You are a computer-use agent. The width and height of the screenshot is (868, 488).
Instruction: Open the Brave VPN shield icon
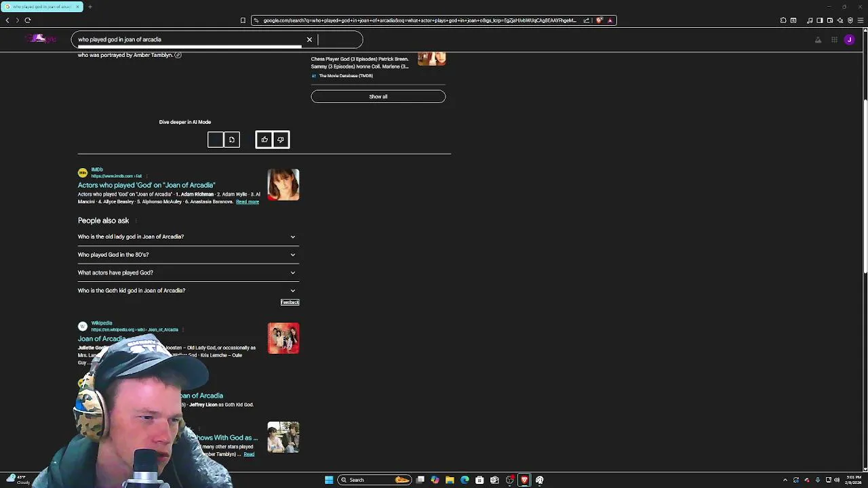850,20
